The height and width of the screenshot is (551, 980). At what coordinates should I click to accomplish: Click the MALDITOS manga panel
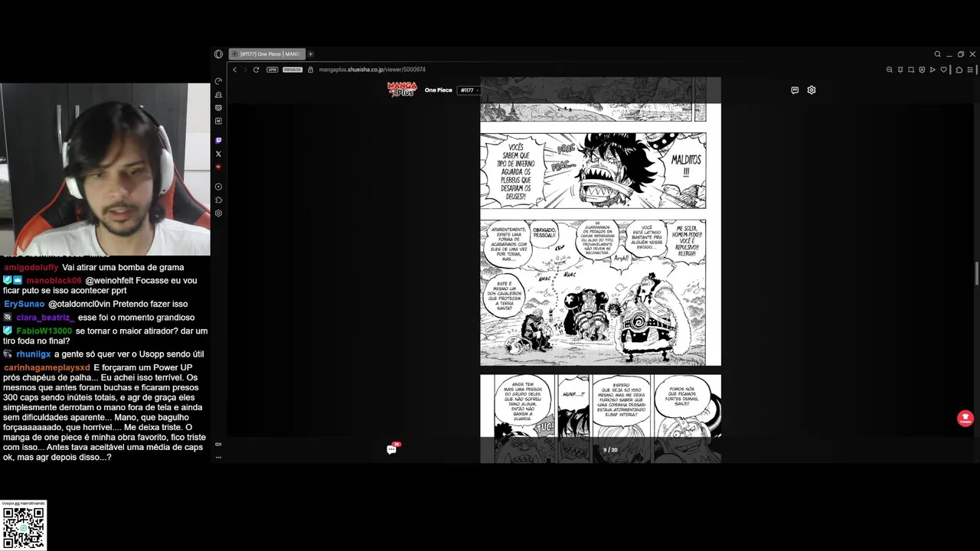click(593, 171)
